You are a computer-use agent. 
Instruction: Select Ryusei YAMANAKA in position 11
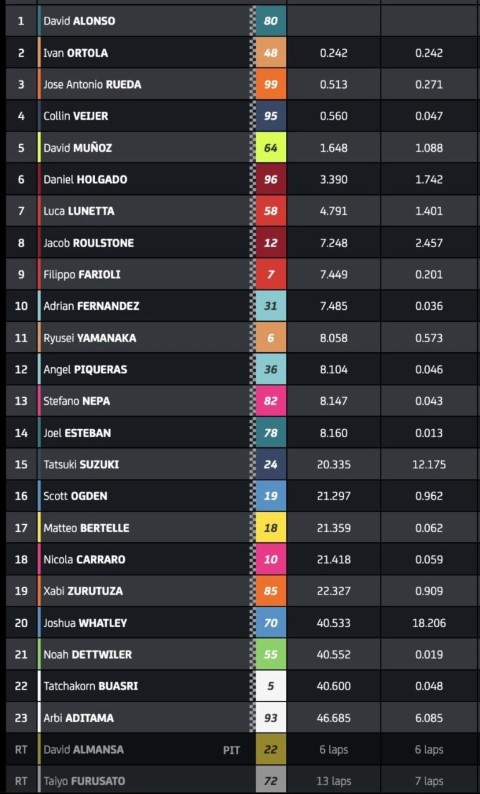[90, 338]
